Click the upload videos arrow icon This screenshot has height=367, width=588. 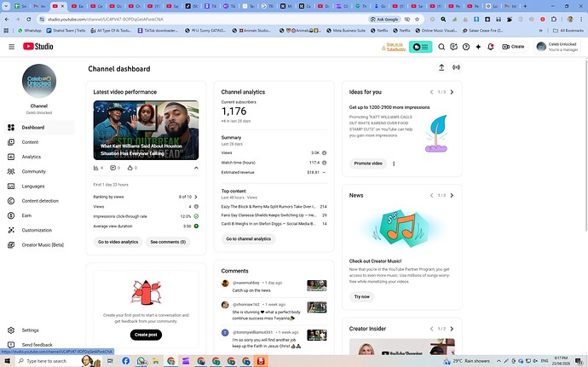click(x=441, y=67)
